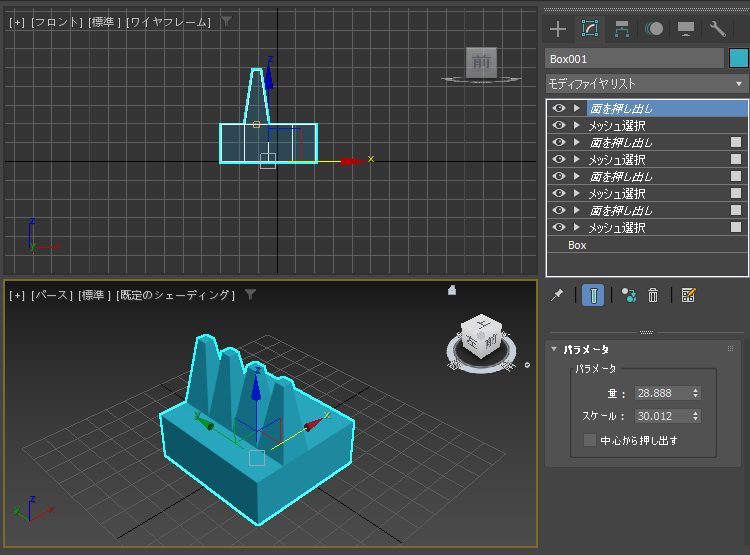The image size is (750, 555).
Task: Click [+] menu in front viewport
Action: 17,22
